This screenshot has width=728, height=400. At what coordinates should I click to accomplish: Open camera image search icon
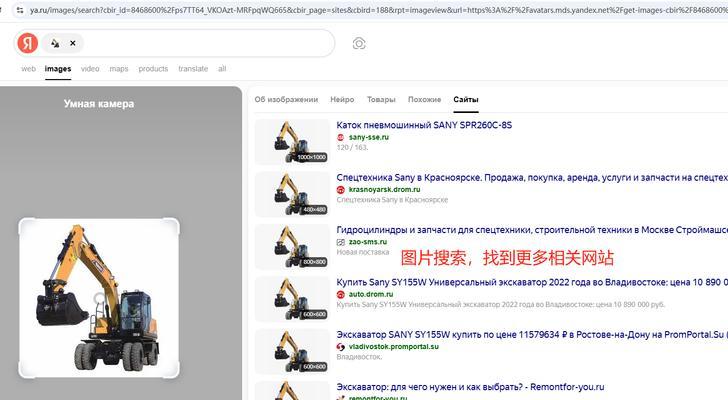[x=359, y=43]
